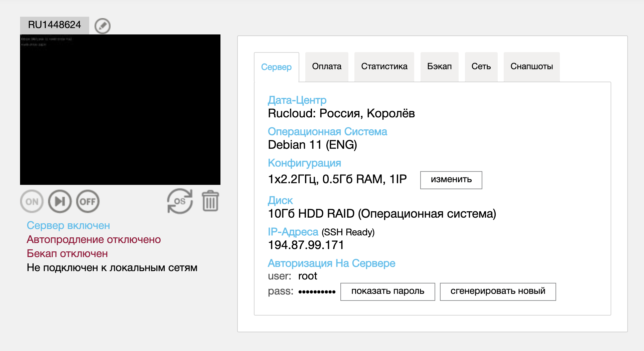The image size is (644, 351).
Task: Click the Конфигурация heading
Action: 304,163
